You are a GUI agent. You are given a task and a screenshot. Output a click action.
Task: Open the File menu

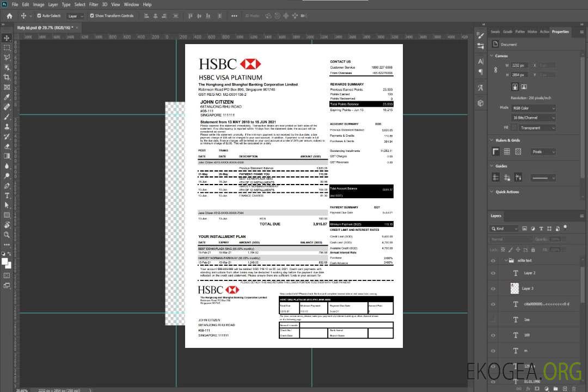pos(15,4)
